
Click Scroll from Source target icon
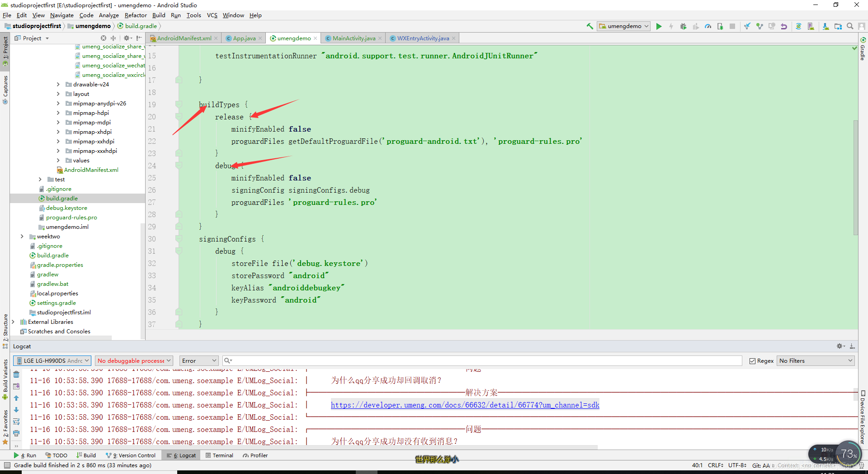point(104,38)
